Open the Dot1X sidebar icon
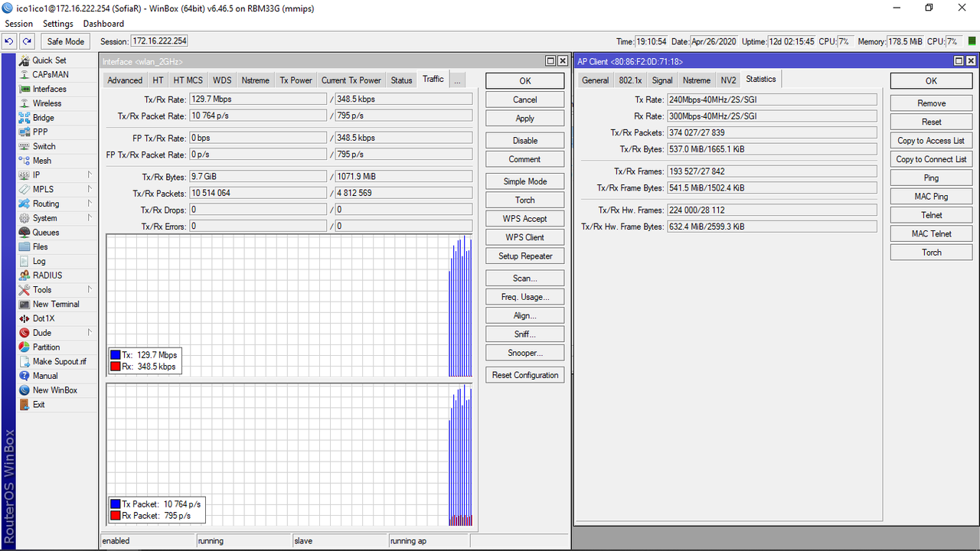Image resolution: width=980 pixels, height=551 pixels. point(24,318)
